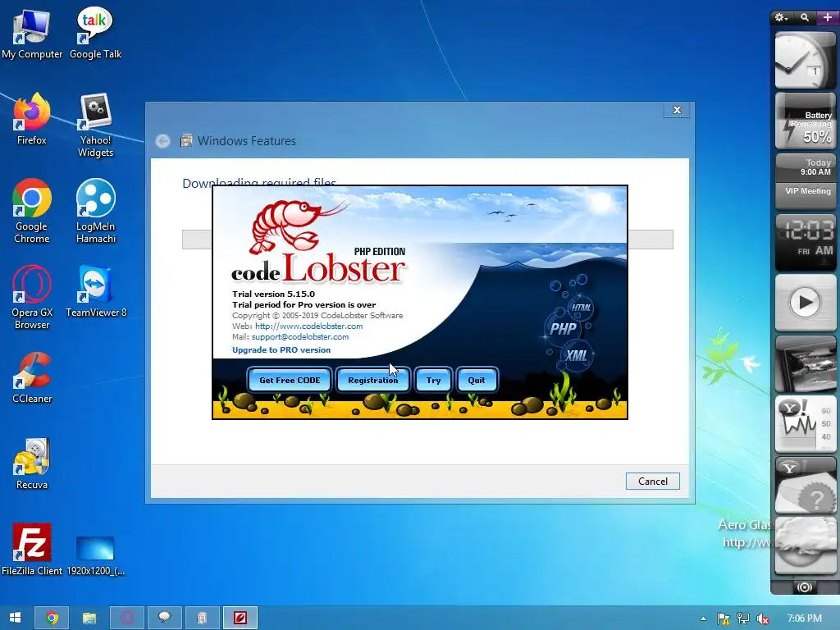Cancel the Windows Features download
The image size is (840, 630).
(652, 481)
